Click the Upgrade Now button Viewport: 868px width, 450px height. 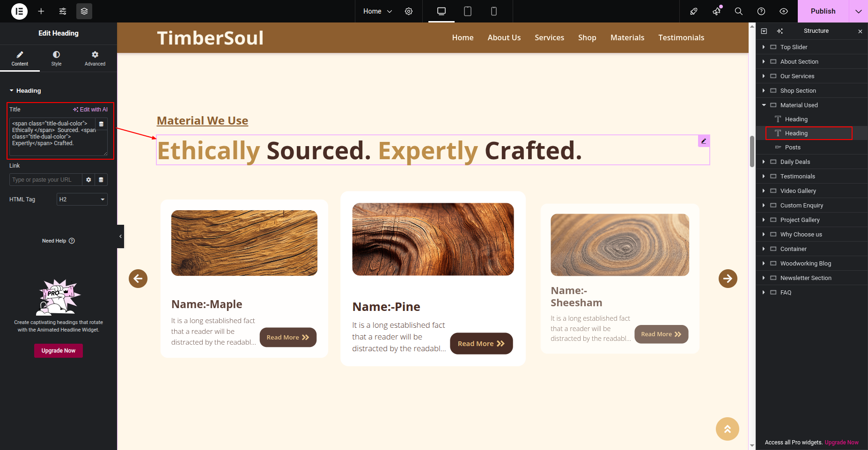pos(59,351)
